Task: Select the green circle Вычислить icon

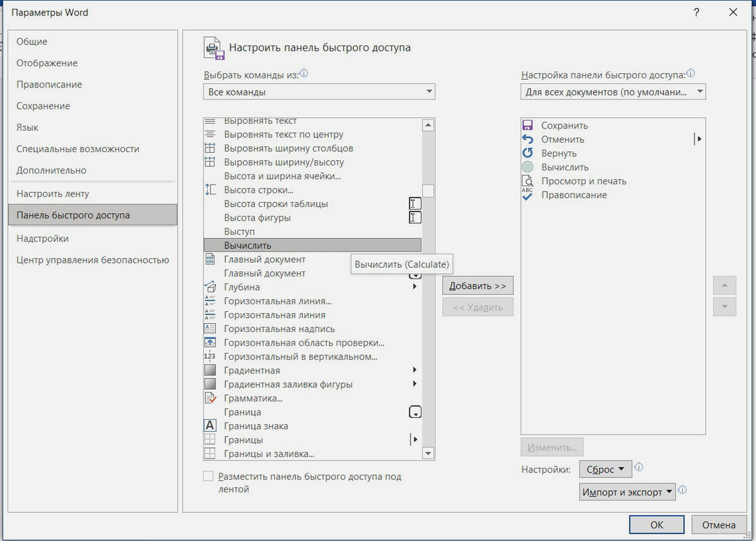Action: click(x=527, y=167)
